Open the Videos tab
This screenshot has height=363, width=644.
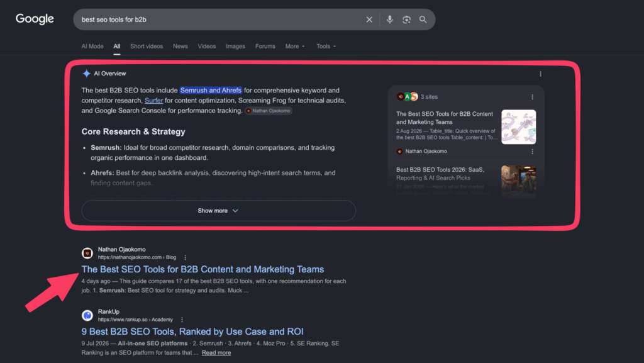pyautogui.click(x=206, y=47)
